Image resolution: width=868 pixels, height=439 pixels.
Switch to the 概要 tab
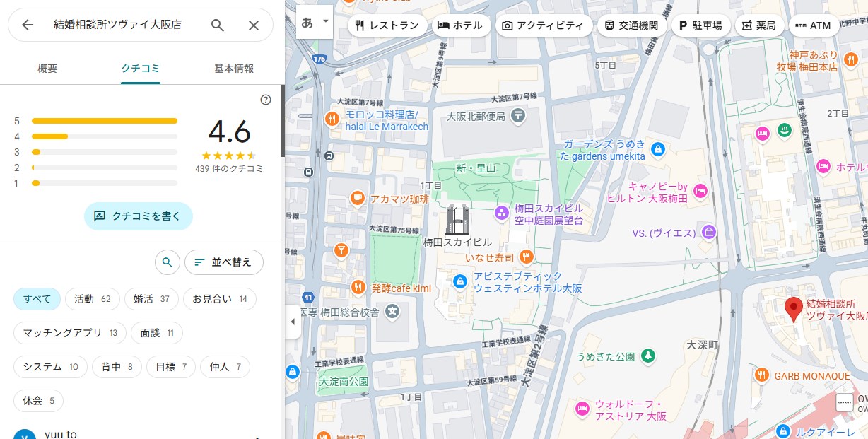click(47, 69)
